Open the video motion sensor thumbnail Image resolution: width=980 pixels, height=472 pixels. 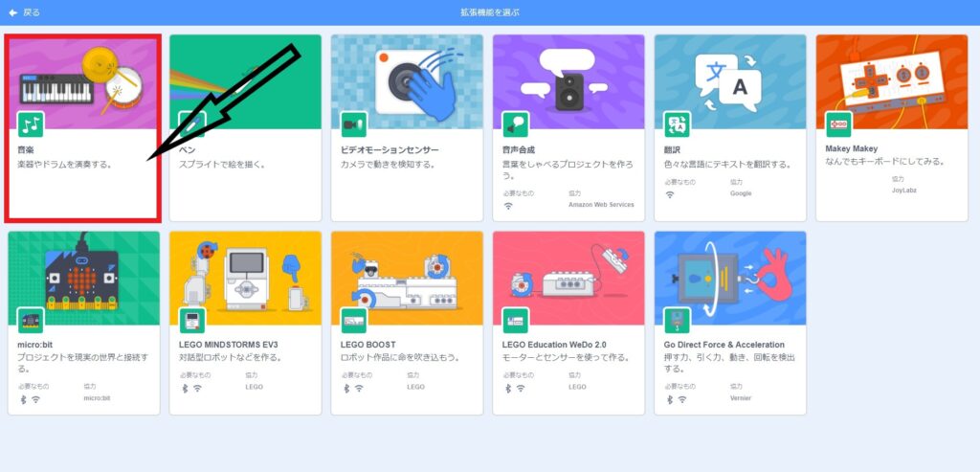click(407, 82)
